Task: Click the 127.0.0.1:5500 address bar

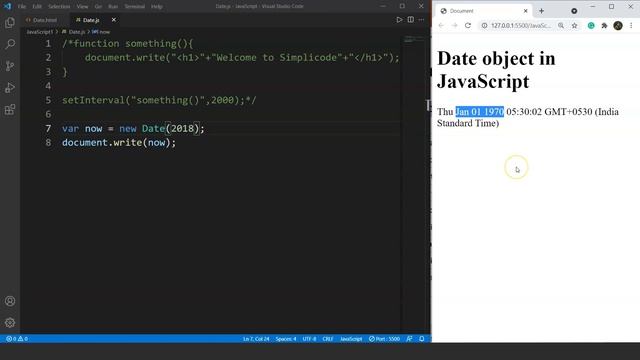Action: [521, 25]
